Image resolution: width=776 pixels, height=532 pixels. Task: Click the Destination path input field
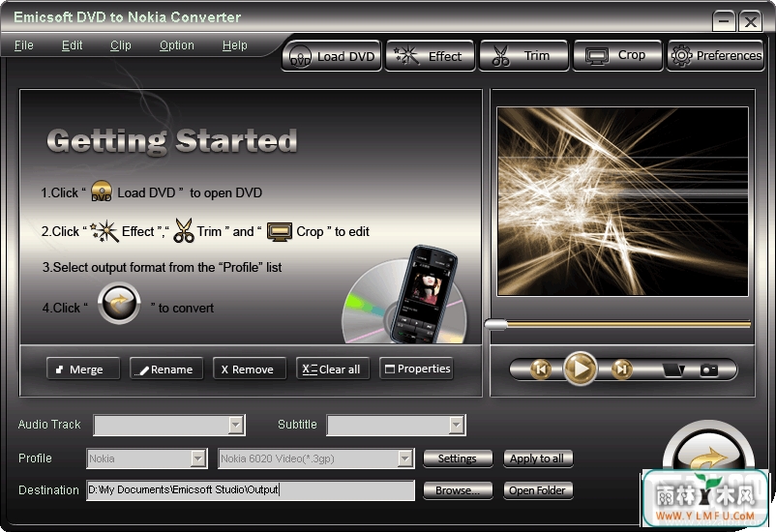click(251, 490)
